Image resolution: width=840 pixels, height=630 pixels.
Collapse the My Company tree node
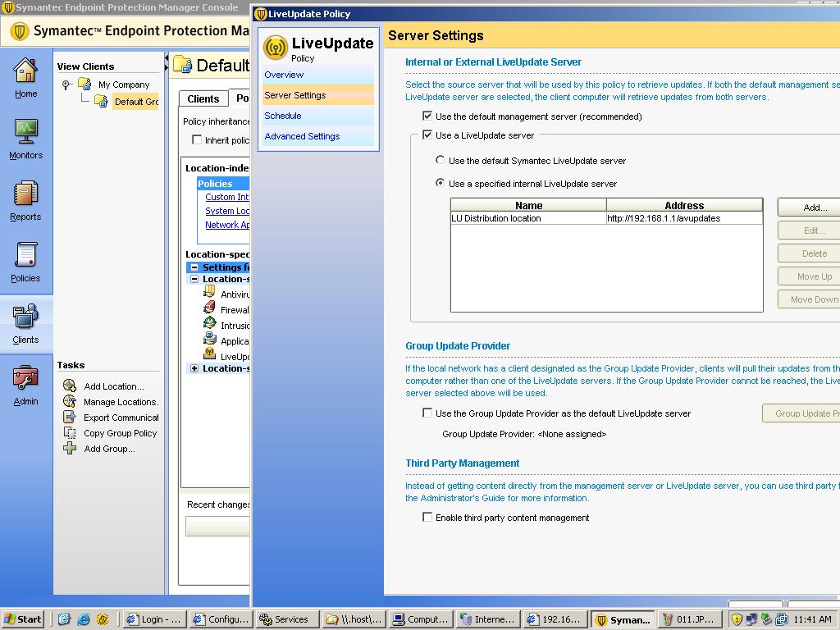[66, 84]
